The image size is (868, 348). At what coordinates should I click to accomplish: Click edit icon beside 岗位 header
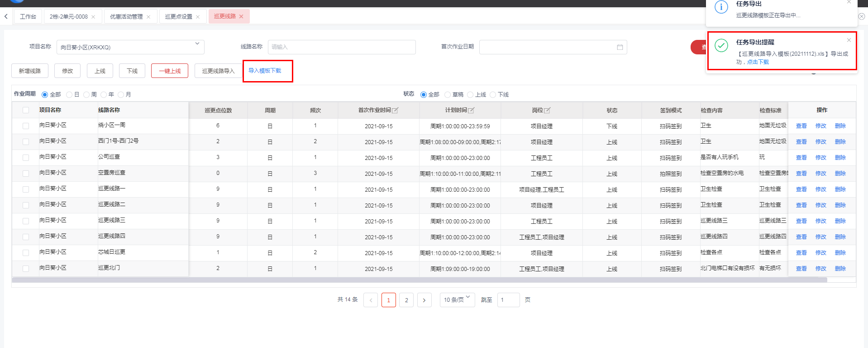(547, 110)
